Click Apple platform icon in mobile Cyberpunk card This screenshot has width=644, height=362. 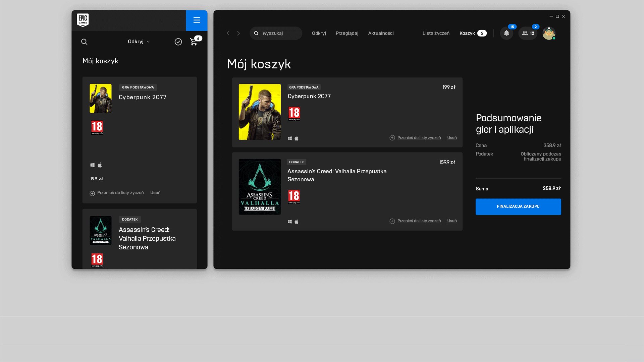pyautogui.click(x=100, y=165)
